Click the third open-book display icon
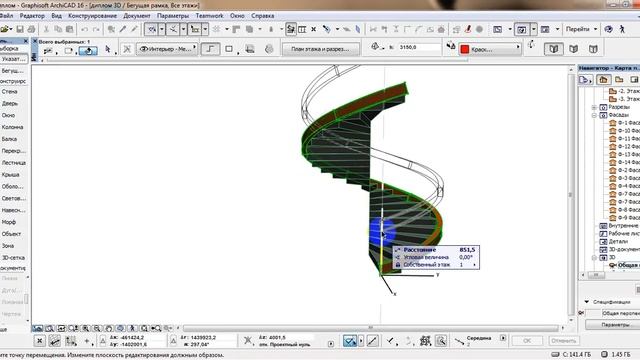640x360 pixels. click(x=593, y=49)
